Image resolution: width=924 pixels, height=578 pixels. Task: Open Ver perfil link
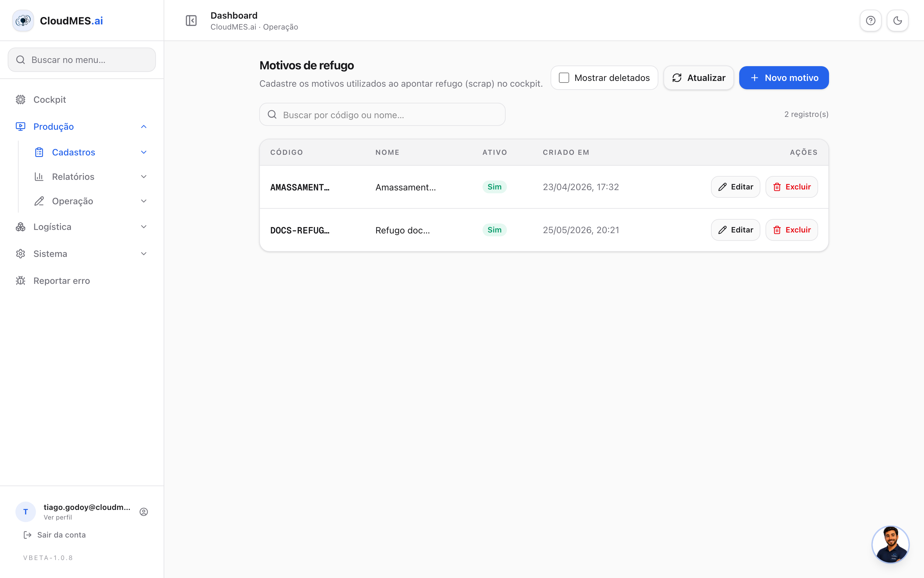(58, 517)
